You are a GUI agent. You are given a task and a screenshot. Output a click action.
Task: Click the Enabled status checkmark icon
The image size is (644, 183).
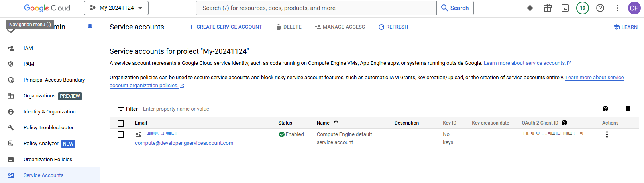(282, 134)
